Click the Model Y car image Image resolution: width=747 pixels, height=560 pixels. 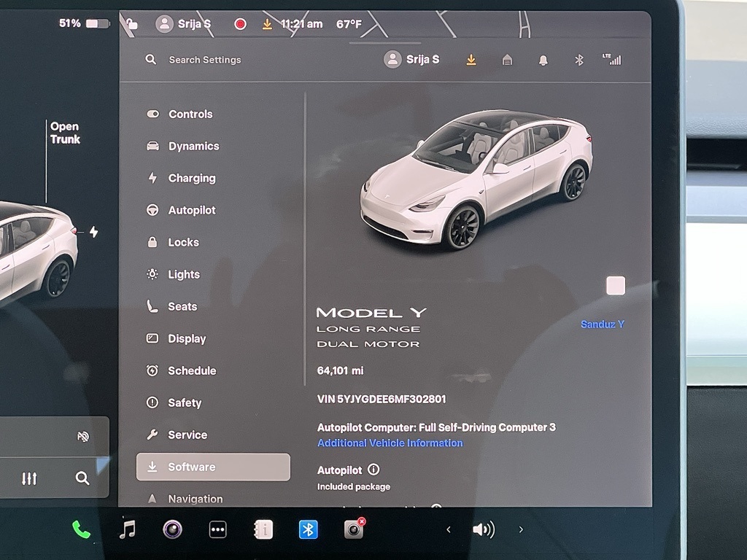coord(476,179)
